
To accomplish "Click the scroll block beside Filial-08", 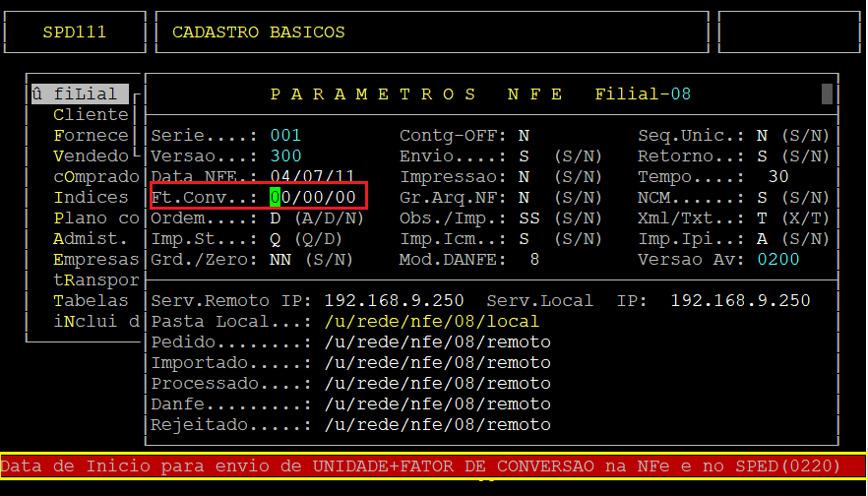I will coord(828,94).
